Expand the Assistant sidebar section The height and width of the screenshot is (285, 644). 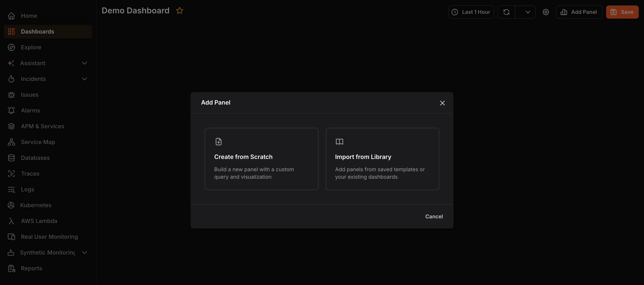click(84, 63)
